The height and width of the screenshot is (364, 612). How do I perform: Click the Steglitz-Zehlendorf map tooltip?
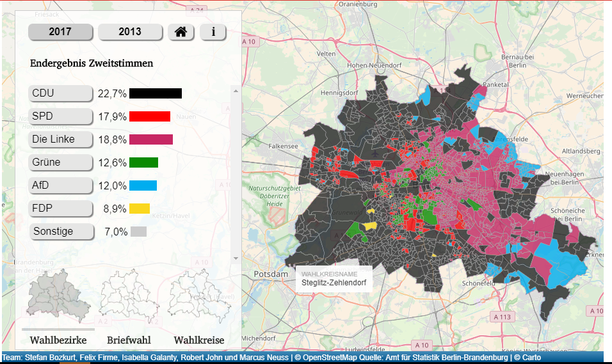334,278
